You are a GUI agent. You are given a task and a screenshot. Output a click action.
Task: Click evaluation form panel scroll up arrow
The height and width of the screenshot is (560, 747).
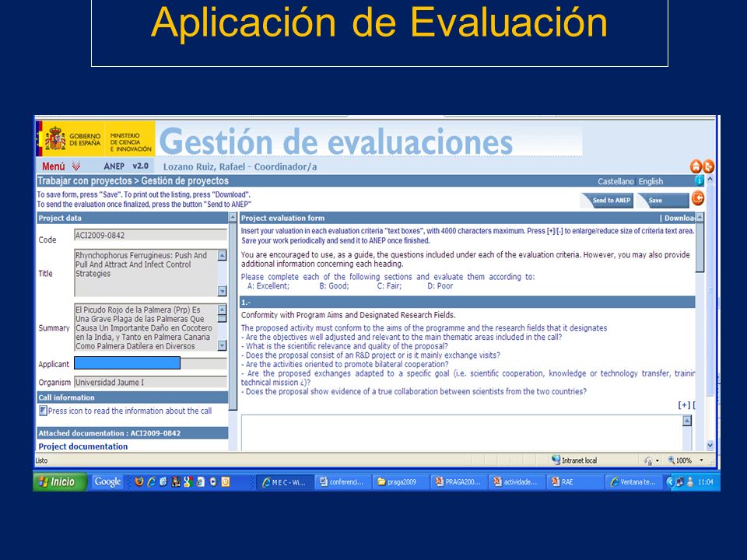coord(700,217)
